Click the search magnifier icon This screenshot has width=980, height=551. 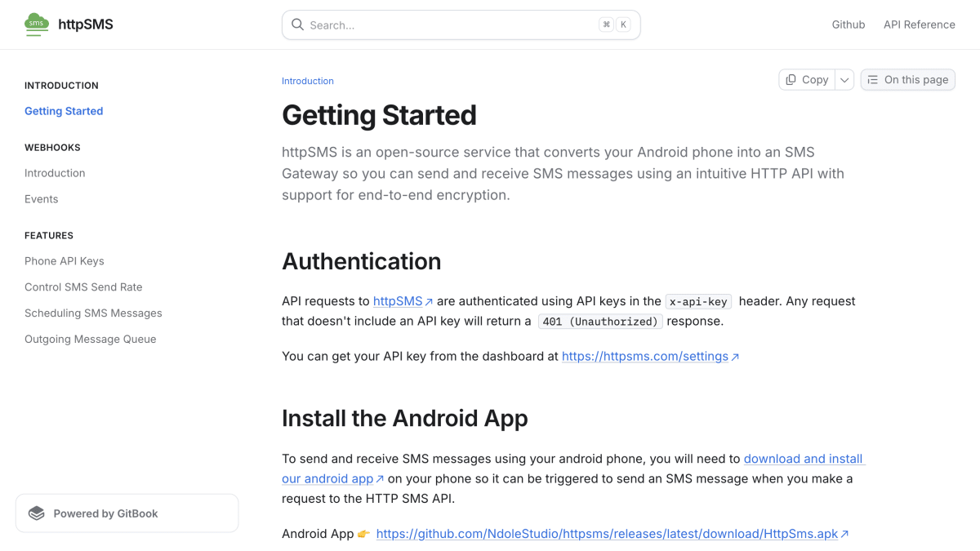[298, 24]
